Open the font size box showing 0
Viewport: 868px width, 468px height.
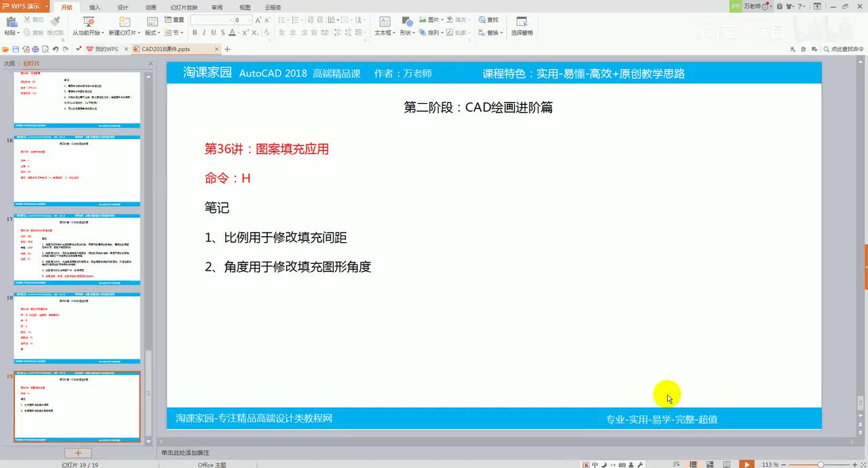pos(243,20)
